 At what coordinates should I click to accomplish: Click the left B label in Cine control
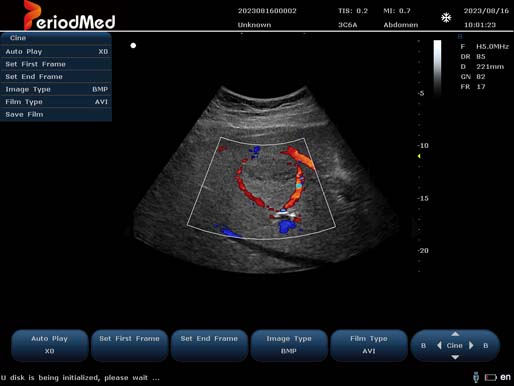click(x=423, y=346)
